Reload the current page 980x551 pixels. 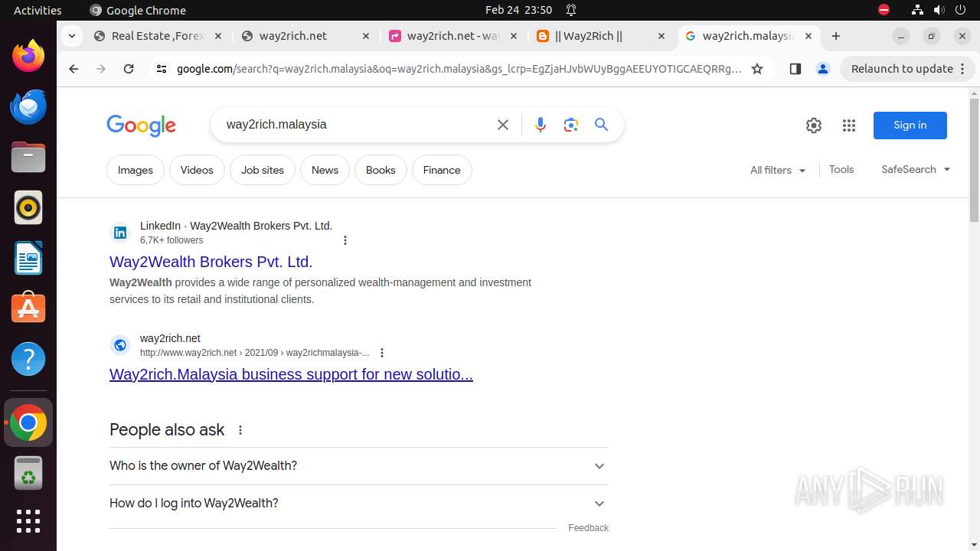(x=129, y=69)
